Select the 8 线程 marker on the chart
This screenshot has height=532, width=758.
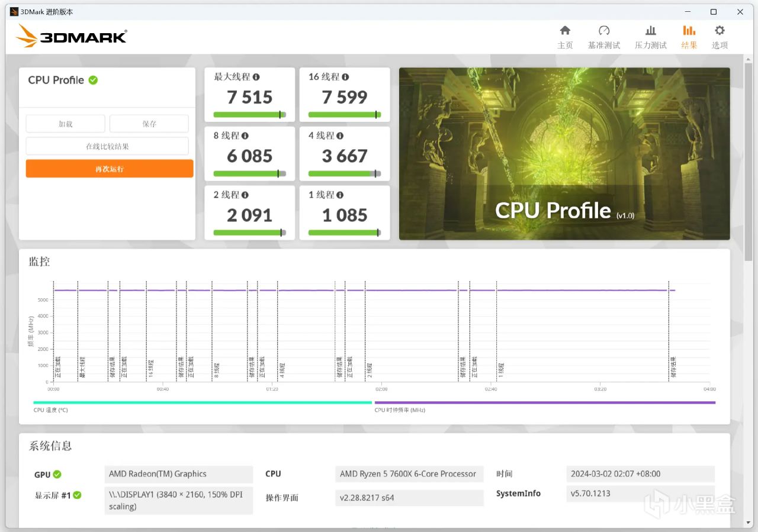[217, 370]
